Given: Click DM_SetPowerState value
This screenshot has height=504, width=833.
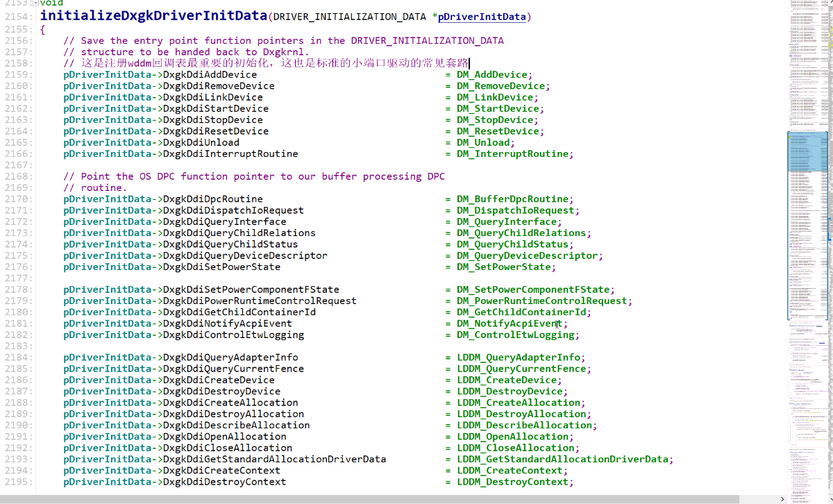Looking at the screenshot, I should coord(504,267).
